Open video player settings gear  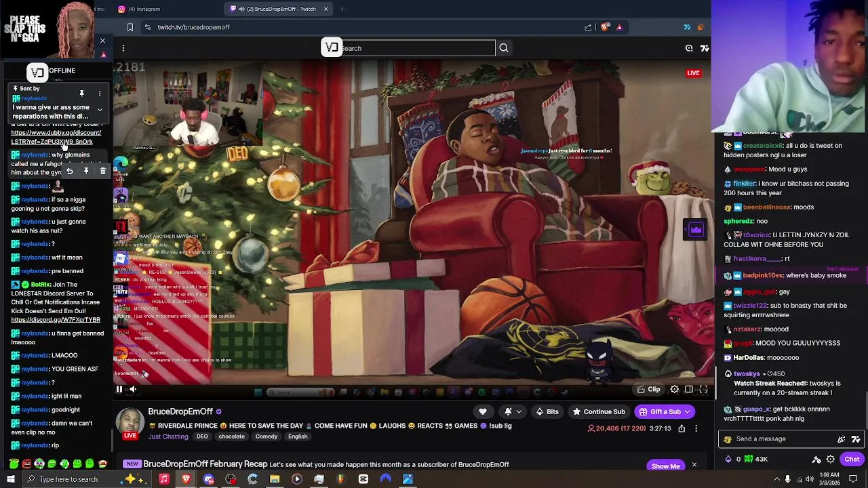(675, 390)
